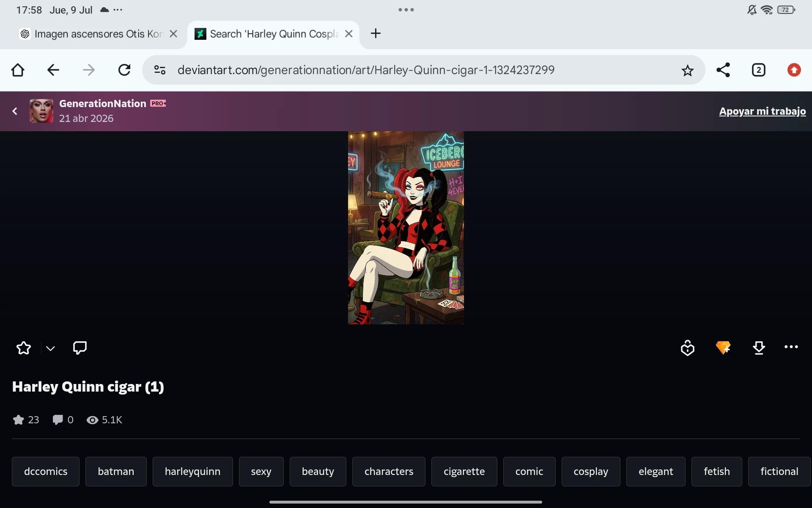This screenshot has width=812, height=508.
Task: Click the date 21 abr 2026
Action: pos(86,119)
